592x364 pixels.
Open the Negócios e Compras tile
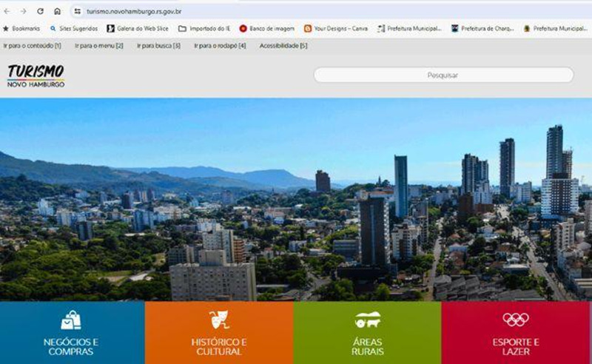click(72, 333)
